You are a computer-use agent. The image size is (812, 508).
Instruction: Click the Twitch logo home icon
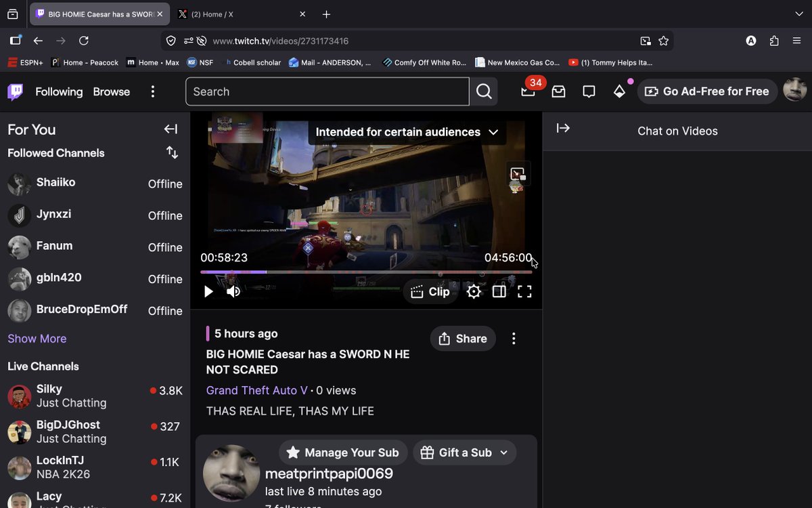pyautogui.click(x=15, y=91)
